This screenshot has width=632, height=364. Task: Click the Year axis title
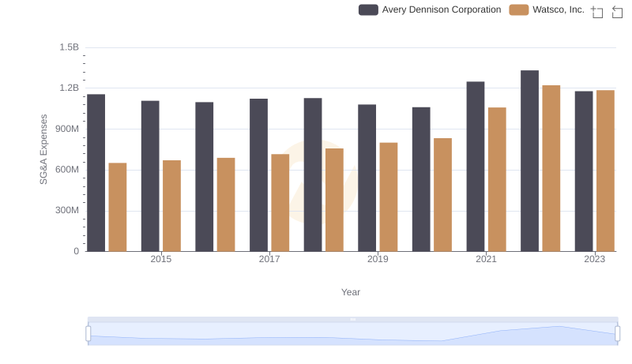tap(351, 292)
